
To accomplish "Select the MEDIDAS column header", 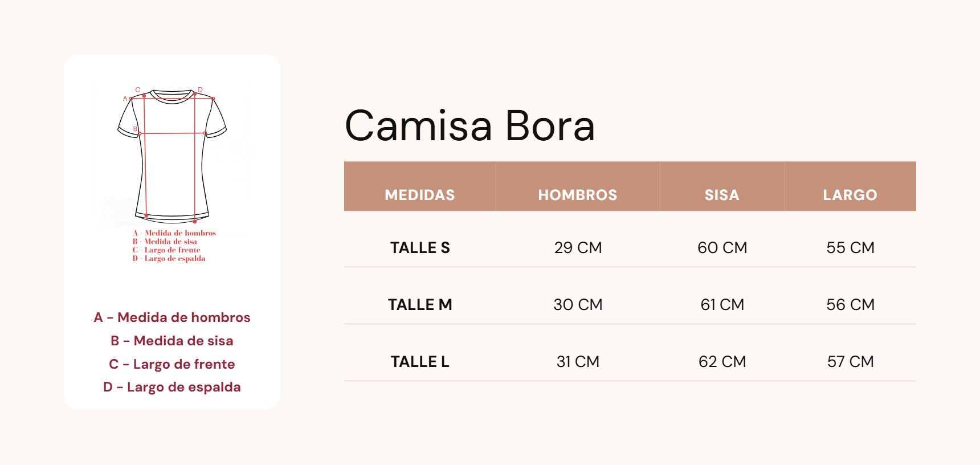I will (420, 195).
